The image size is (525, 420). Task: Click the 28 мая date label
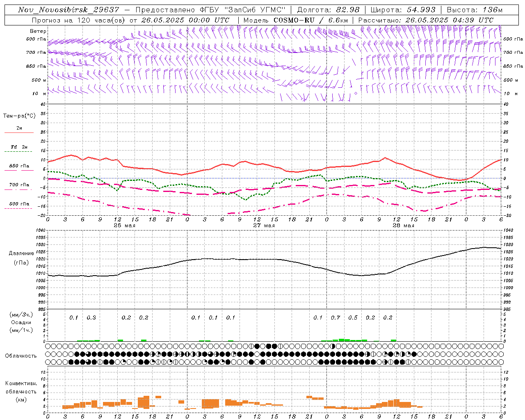(403, 226)
